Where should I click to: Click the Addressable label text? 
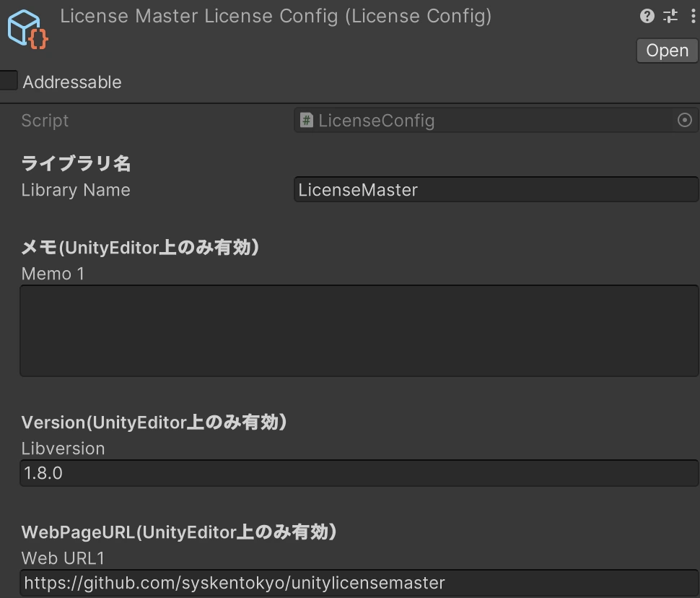[x=72, y=82]
